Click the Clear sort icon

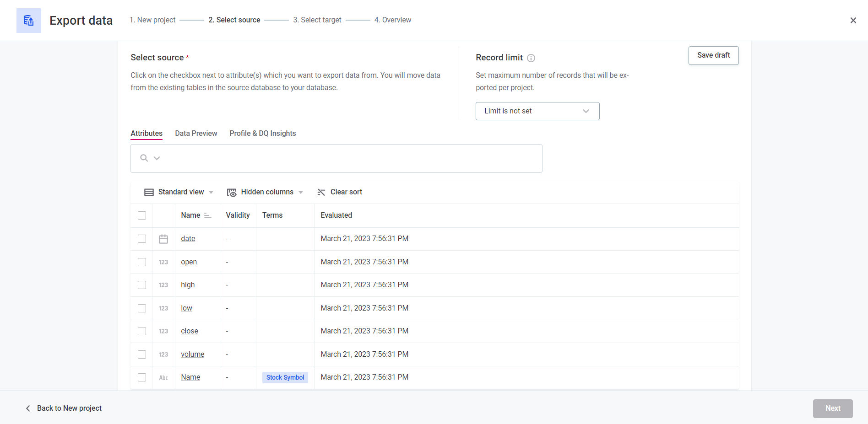[x=321, y=193]
